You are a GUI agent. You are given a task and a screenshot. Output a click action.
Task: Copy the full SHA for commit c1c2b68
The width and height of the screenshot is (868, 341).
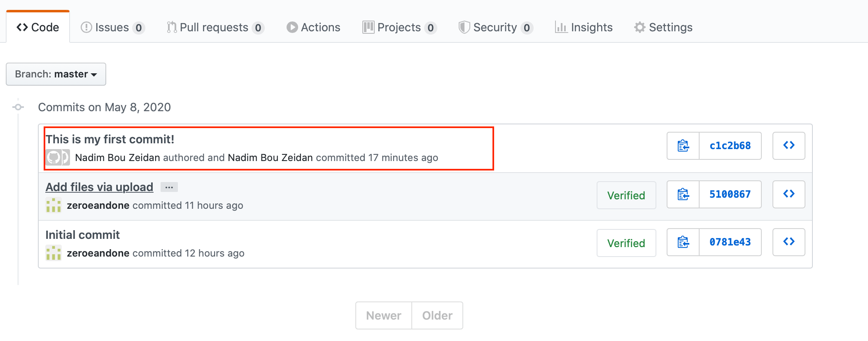682,146
